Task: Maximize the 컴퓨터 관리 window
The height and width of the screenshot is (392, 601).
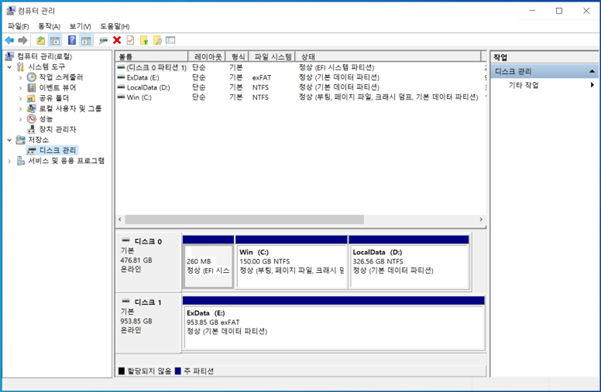Action: (559, 11)
